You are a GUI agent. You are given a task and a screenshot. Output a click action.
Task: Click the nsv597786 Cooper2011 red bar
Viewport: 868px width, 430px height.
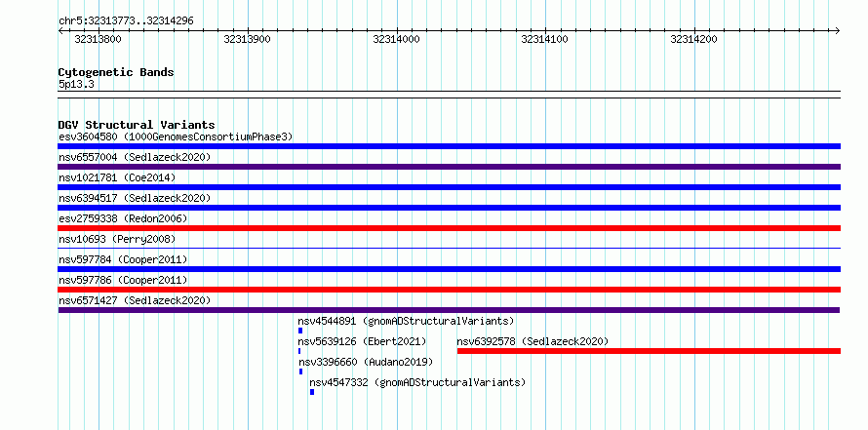pos(449,290)
